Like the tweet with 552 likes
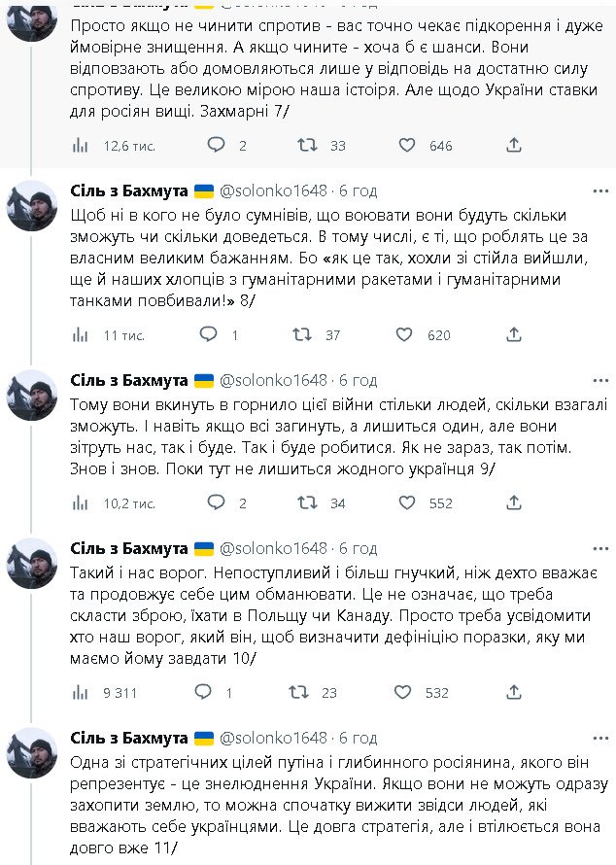616x865 pixels. tap(409, 502)
